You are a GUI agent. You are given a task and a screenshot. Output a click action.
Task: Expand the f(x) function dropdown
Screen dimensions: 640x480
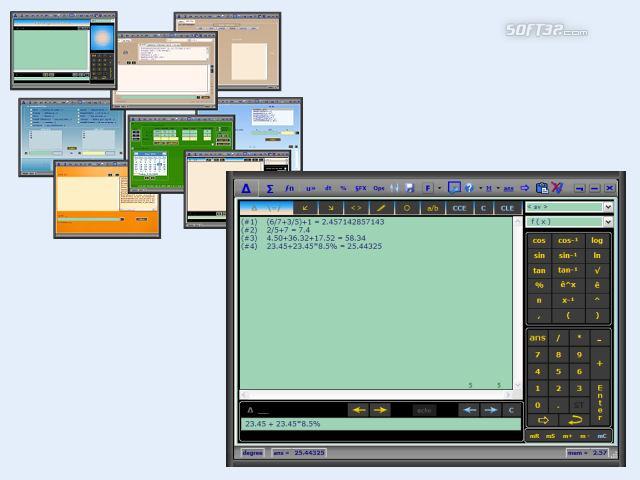(x=608, y=222)
